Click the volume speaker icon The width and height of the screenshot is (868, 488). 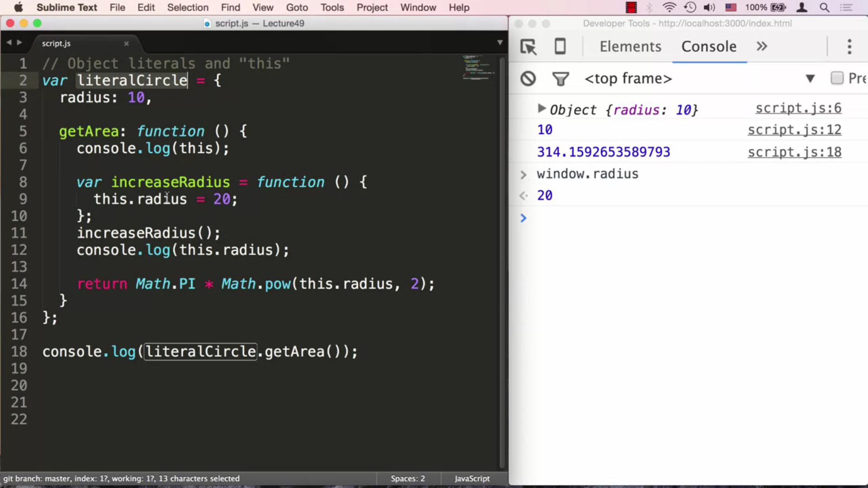(x=710, y=7)
